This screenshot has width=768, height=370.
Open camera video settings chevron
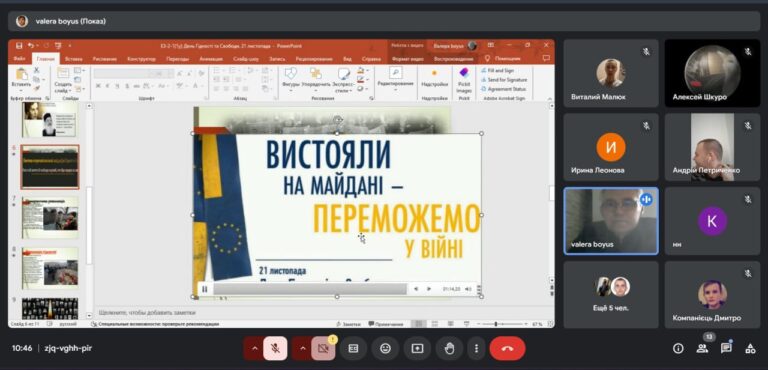[x=302, y=348]
